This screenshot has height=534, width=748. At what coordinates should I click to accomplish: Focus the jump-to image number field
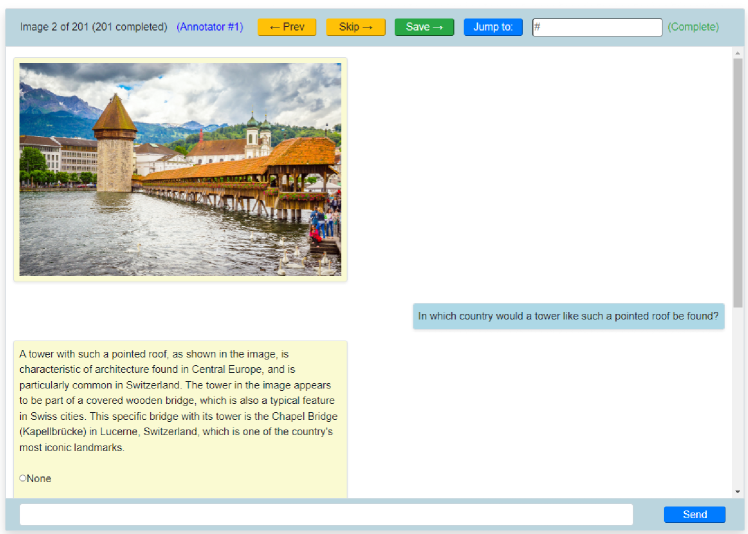(x=597, y=27)
